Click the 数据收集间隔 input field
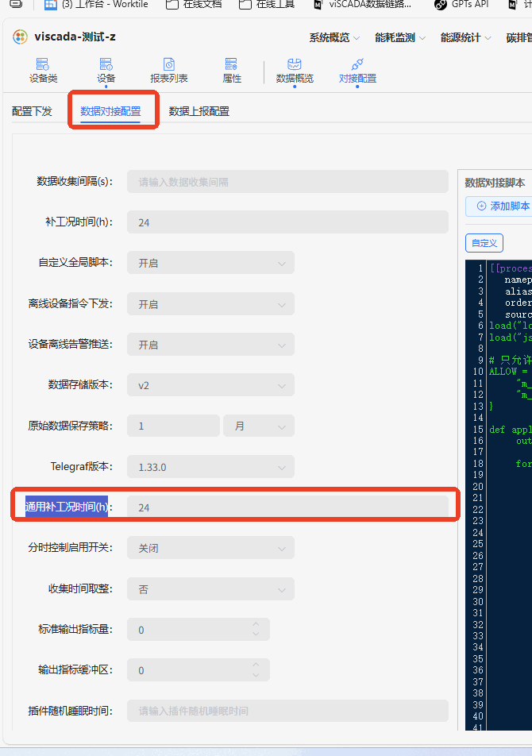This screenshot has height=756, width=532. [x=287, y=182]
